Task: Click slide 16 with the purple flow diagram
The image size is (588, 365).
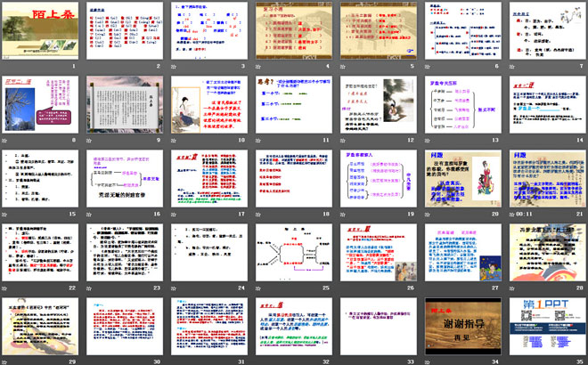Action: click(127, 177)
